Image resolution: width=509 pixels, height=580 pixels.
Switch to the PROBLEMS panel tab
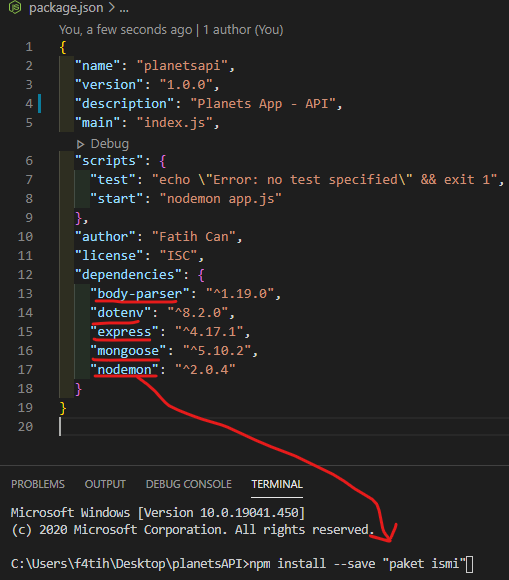click(x=38, y=484)
